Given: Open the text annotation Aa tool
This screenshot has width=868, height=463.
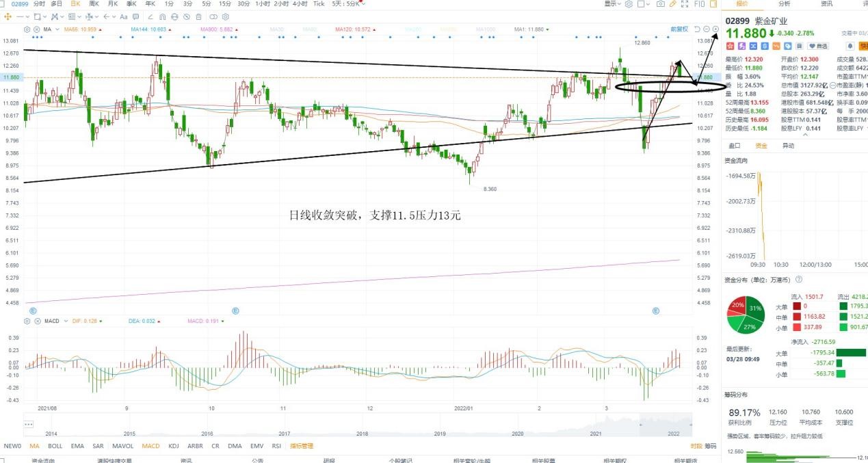Looking at the screenshot, I should pyautogui.click(x=124, y=16).
